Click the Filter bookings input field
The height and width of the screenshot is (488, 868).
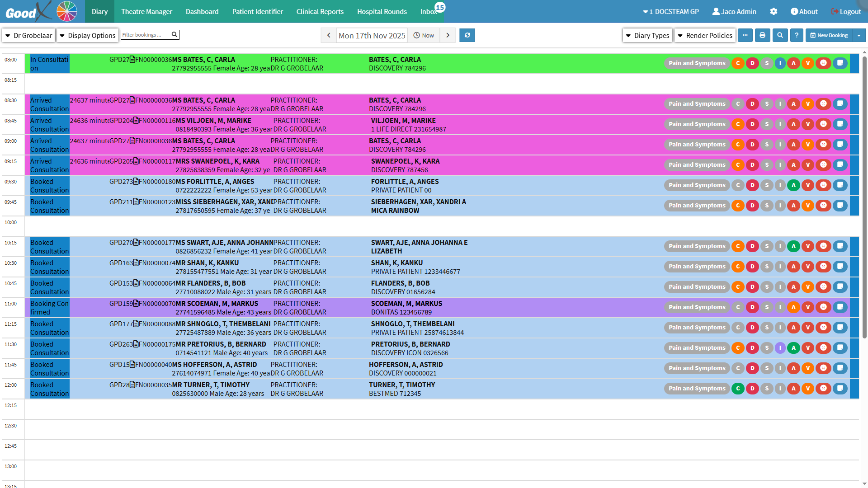[146, 35]
